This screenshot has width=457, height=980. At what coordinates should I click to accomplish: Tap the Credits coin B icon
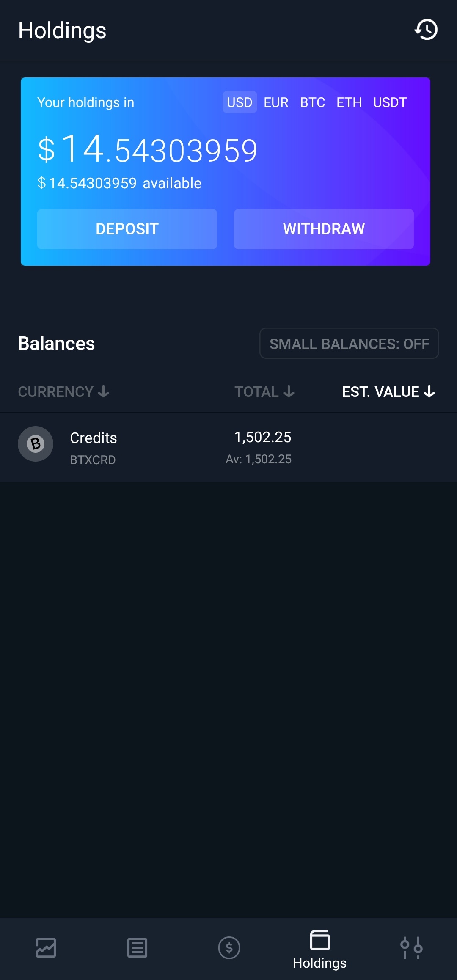pos(36,444)
